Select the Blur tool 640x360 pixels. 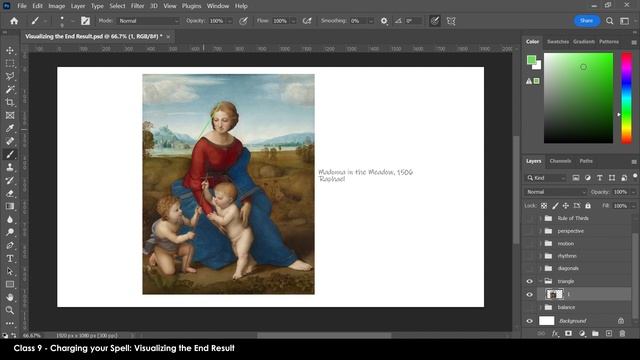(x=10, y=220)
